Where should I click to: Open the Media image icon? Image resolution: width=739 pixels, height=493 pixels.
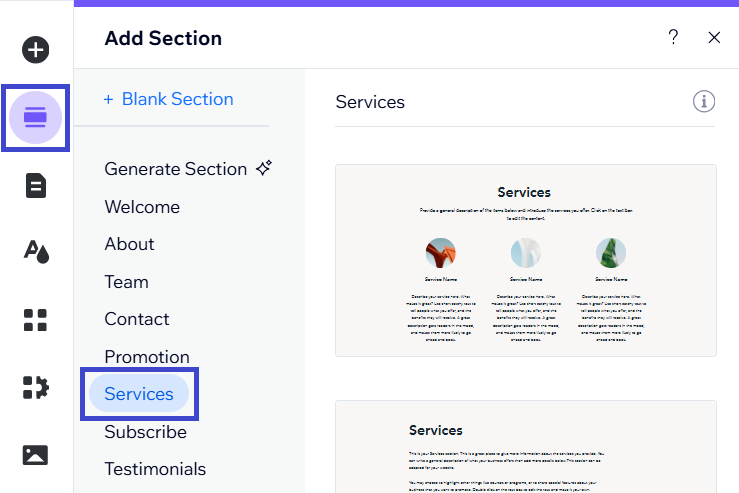tap(36, 455)
